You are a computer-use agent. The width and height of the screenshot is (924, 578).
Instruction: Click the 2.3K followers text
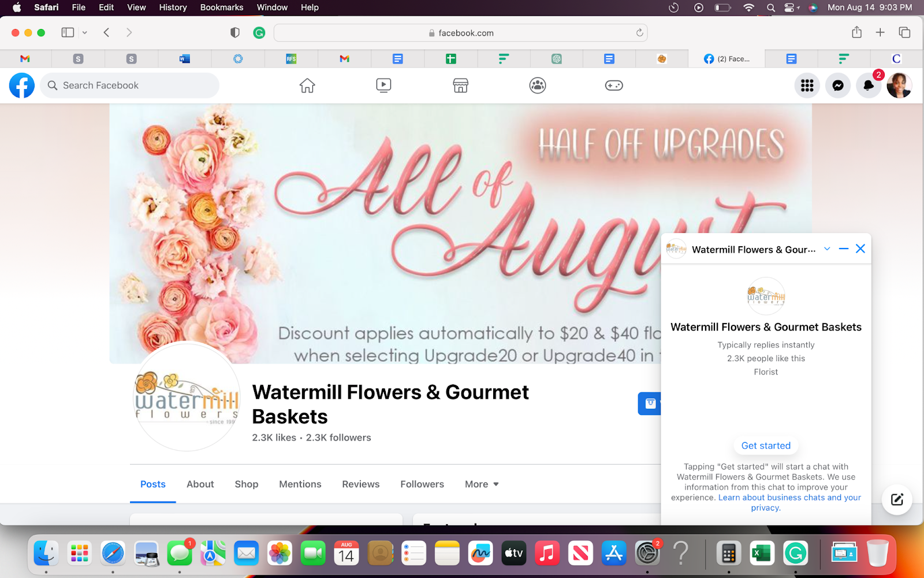[338, 438]
